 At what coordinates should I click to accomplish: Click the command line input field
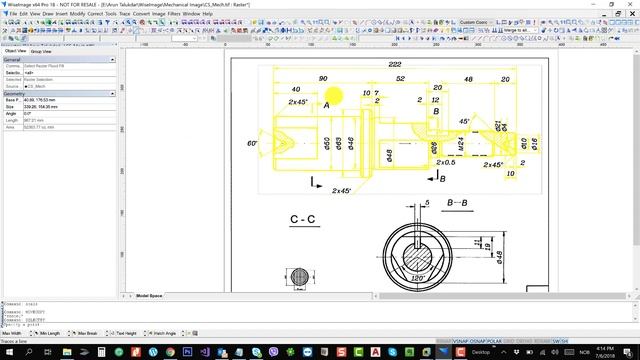click(318, 324)
